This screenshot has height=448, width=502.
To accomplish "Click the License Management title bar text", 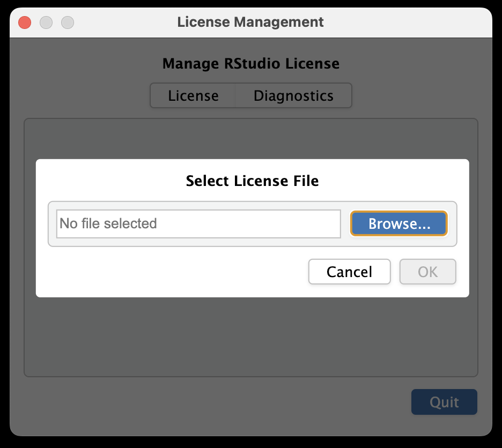I will click(x=250, y=22).
